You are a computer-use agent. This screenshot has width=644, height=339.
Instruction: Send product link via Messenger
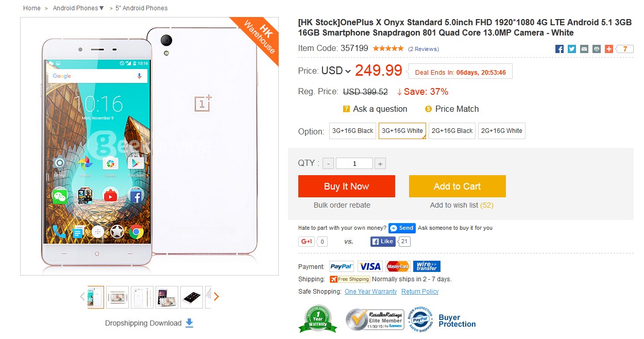click(x=402, y=228)
